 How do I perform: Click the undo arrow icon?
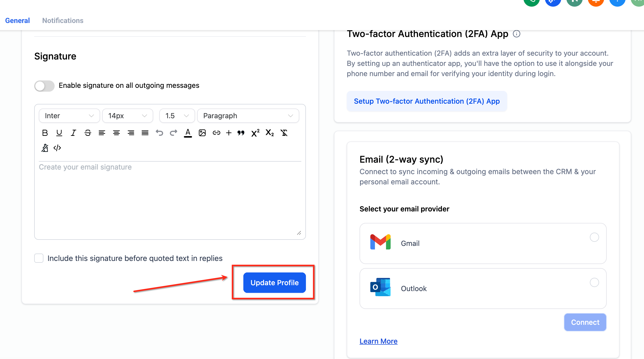pos(159,133)
